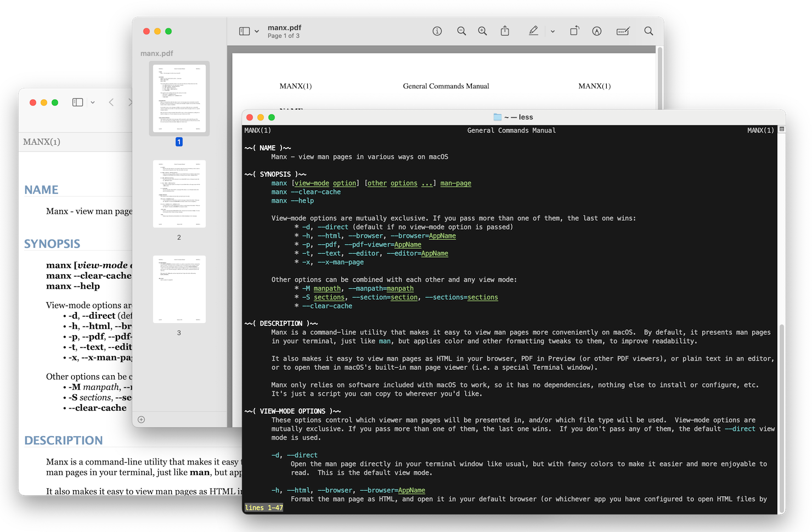Viewport: 812px width, 532px height.
Task: Open sidebar options chevron in help viewer window
Action: [x=93, y=103]
